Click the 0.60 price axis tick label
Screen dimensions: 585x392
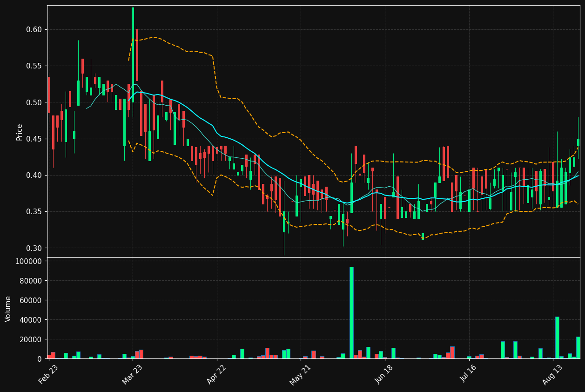point(34,29)
